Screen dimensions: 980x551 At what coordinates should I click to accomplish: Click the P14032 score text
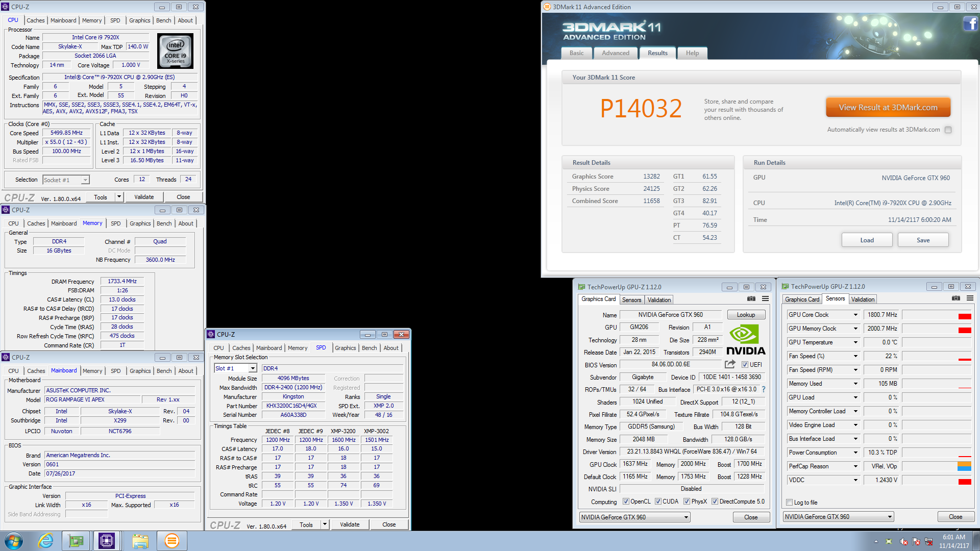point(641,109)
